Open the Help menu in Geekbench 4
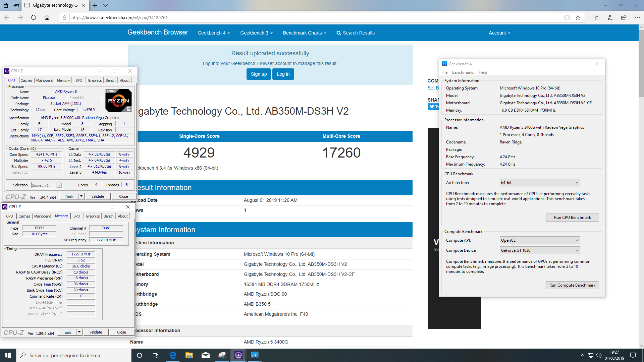Viewport: 644px width, 362px height. pyautogui.click(x=483, y=72)
